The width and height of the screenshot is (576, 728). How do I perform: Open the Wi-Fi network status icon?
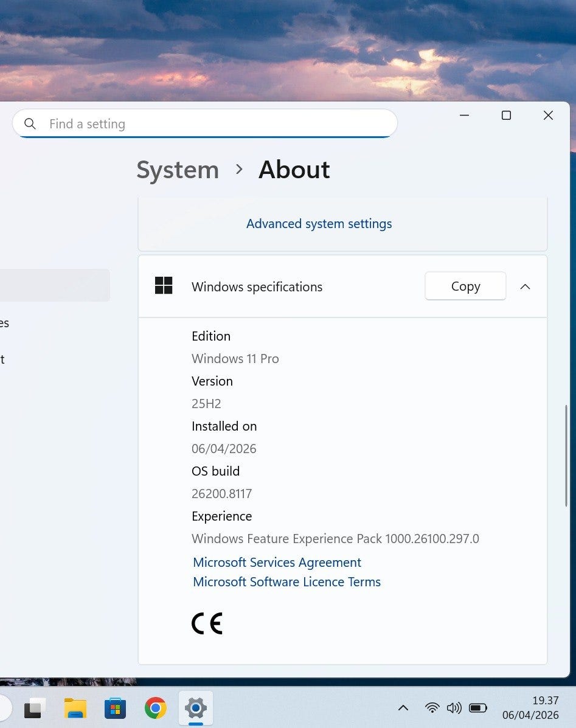(x=432, y=708)
